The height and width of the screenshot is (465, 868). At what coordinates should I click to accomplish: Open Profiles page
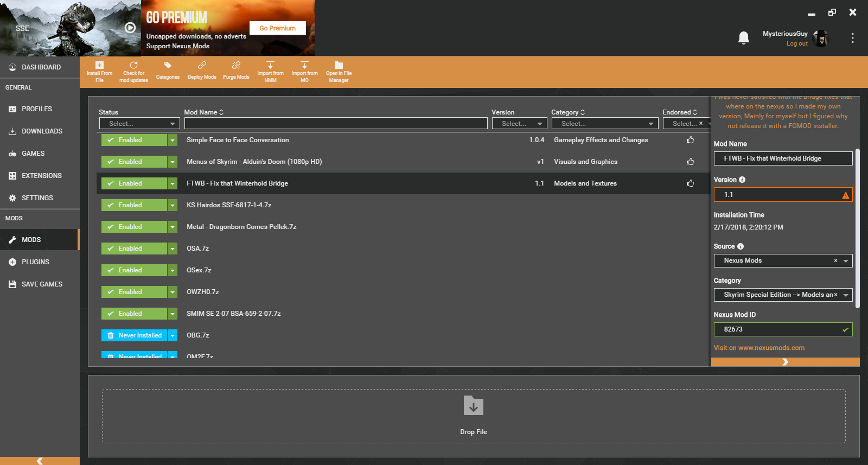(x=40, y=109)
